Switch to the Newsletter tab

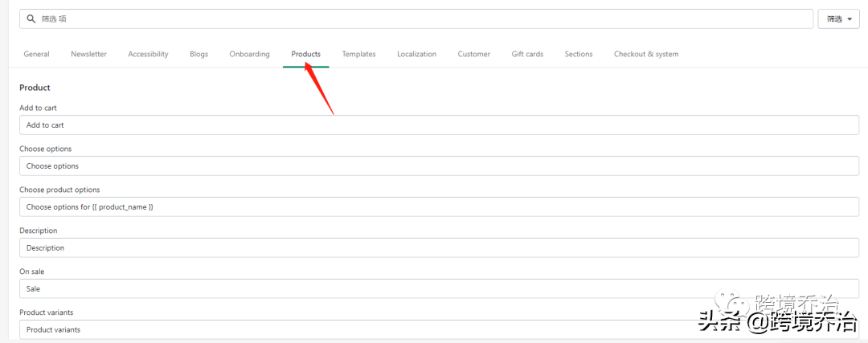point(88,54)
